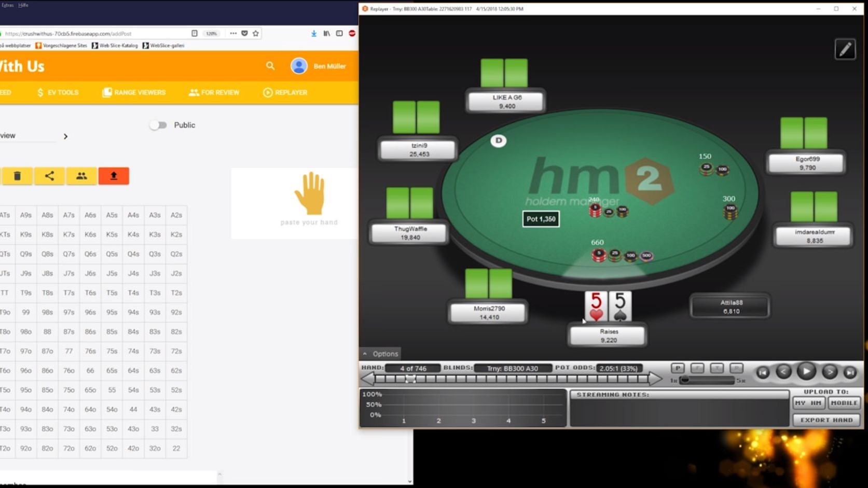Select the Q2s cell in range grid
Image resolution: width=868 pixels, height=488 pixels.
tap(176, 254)
